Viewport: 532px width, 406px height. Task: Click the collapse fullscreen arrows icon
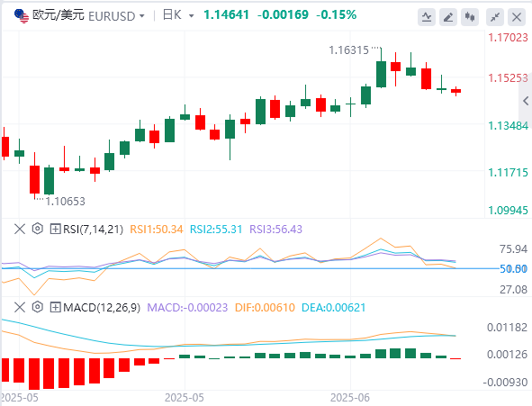point(495,16)
